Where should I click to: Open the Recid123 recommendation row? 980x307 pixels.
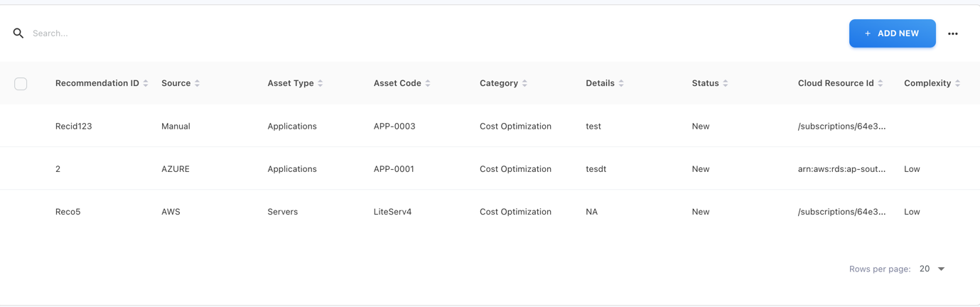point(74,126)
